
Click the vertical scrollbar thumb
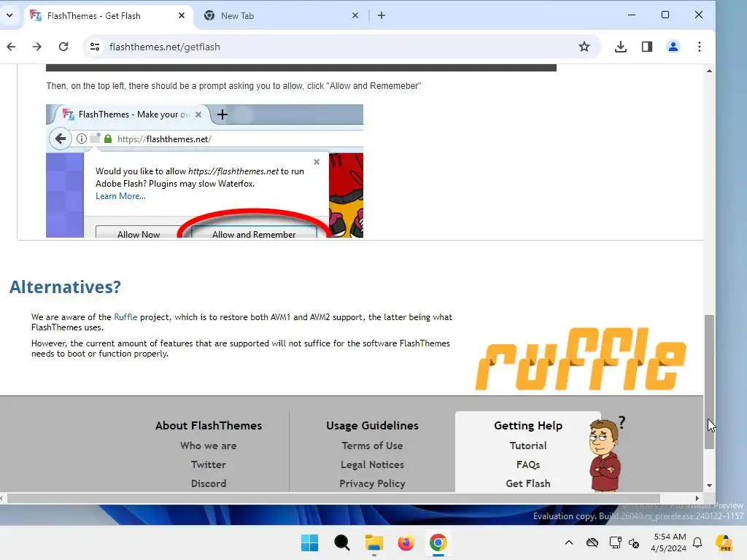click(709, 382)
